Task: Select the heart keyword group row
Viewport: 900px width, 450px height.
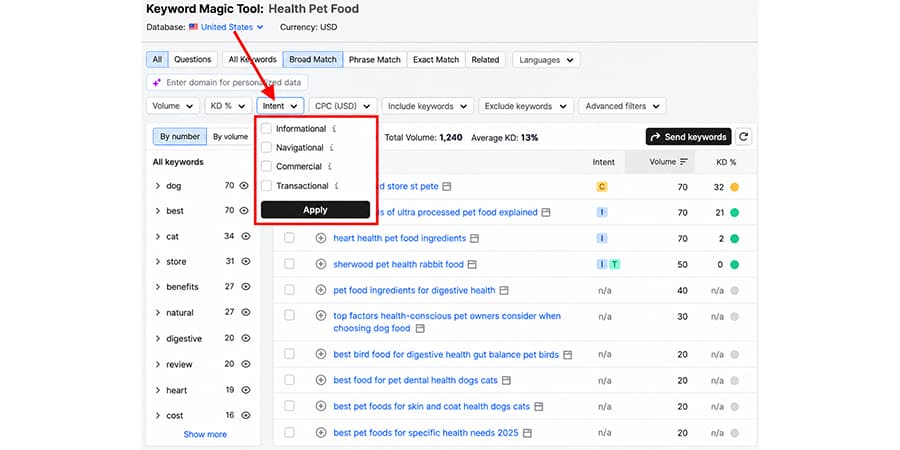Action: [x=203, y=390]
